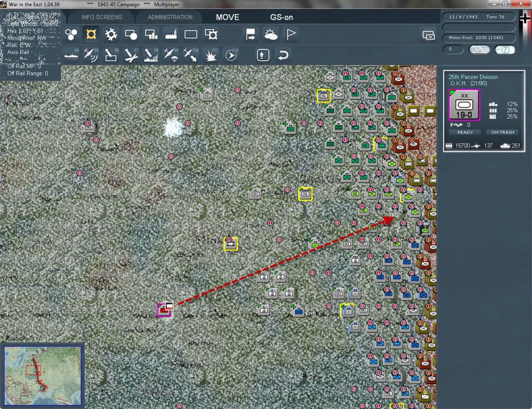Click the empty rectangle toolbar icon
The image size is (532, 409).
coord(191,34)
